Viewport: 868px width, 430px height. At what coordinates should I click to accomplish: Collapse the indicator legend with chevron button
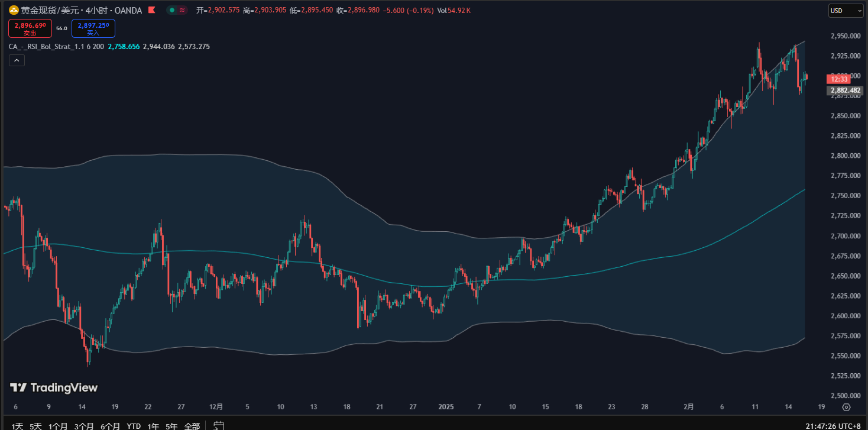pyautogui.click(x=17, y=60)
